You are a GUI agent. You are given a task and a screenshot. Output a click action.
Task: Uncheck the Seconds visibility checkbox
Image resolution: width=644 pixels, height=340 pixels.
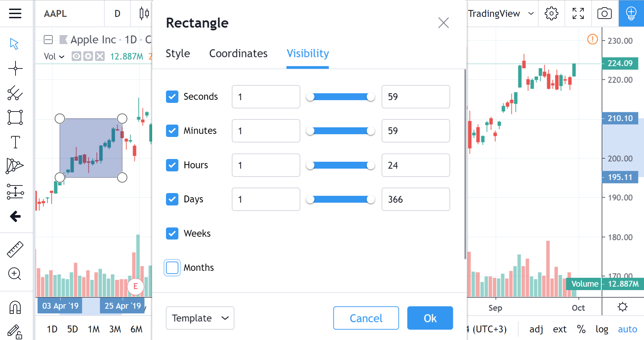tap(172, 97)
